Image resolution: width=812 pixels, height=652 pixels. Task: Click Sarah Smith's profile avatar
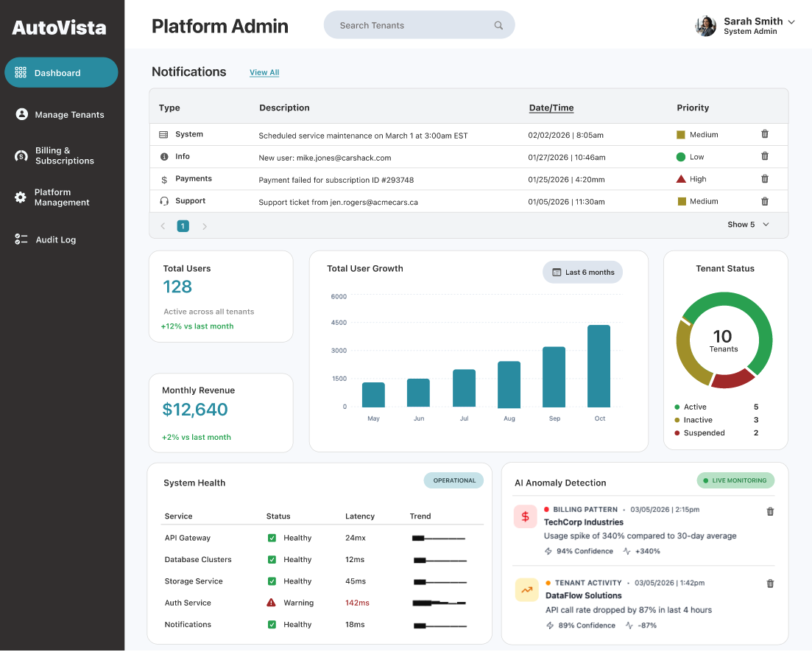[x=705, y=26]
